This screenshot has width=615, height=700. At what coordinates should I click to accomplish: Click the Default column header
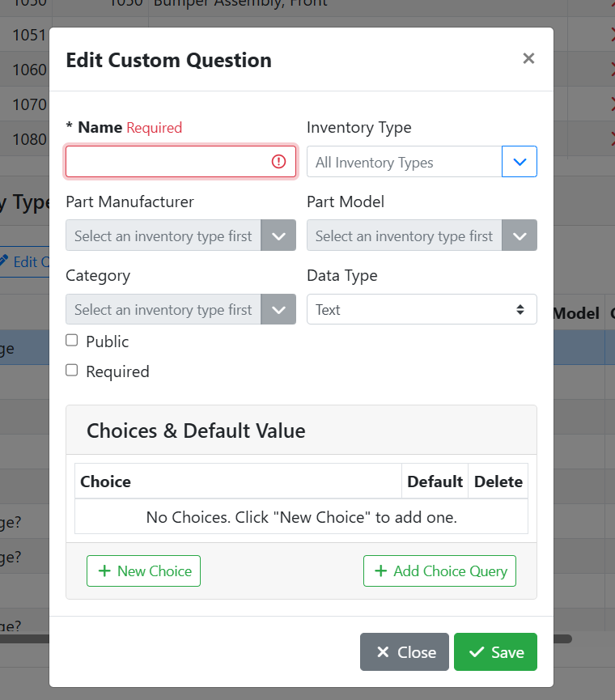coord(435,482)
